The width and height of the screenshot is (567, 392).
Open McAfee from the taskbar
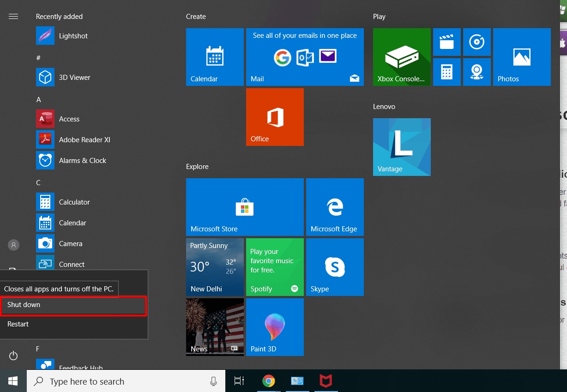pyautogui.click(x=326, y=381)
